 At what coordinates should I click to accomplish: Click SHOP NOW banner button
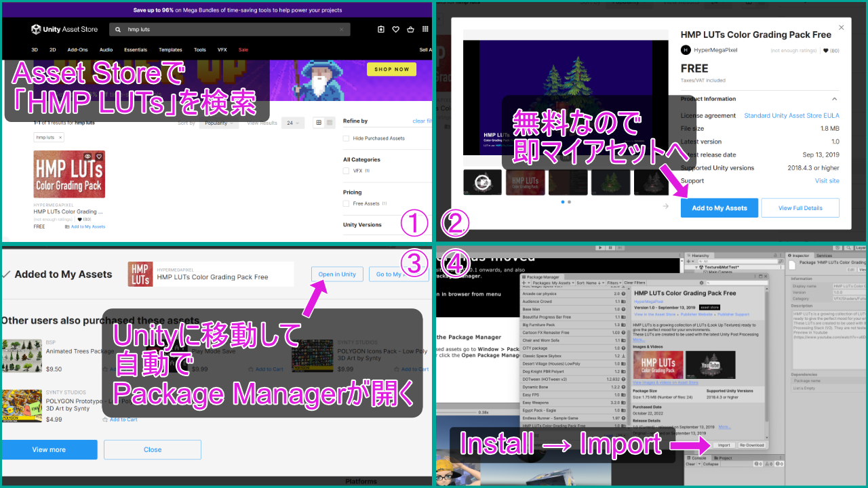pyautogui.click(x=391, y=69)
